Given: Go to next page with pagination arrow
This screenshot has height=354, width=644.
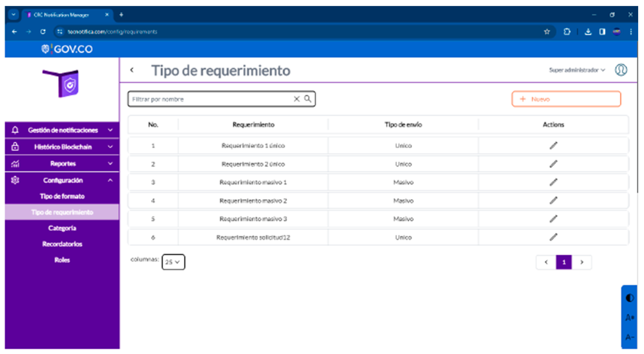Looking at the screenshot, I should [582, 262].
